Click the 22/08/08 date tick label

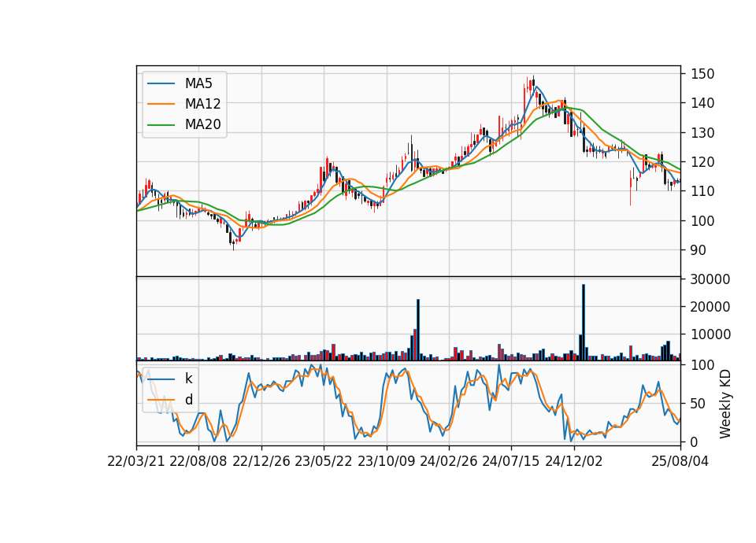coord(198,461)
